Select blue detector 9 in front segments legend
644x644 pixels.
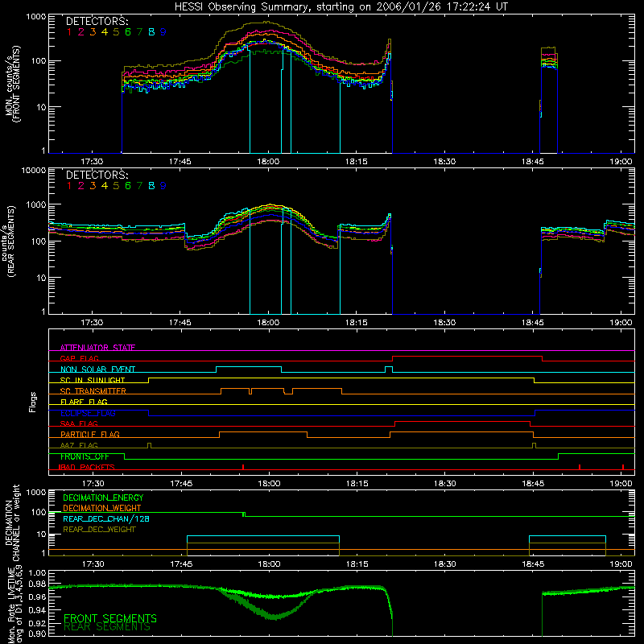click(x=163, y=32)
